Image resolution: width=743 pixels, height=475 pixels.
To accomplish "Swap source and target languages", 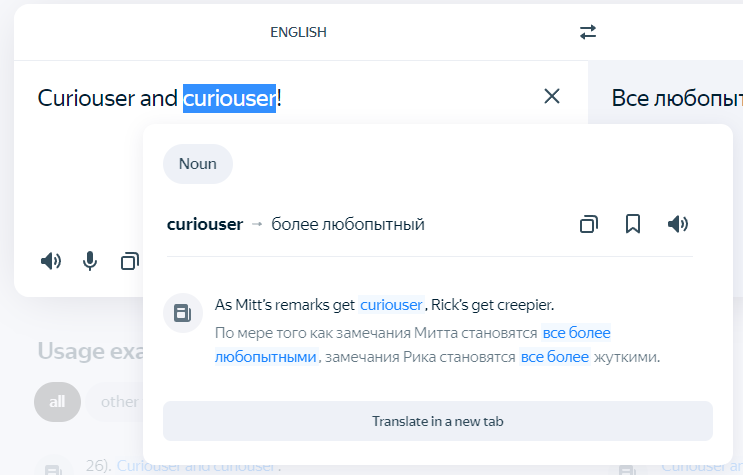I will click(x=588, y=32).
